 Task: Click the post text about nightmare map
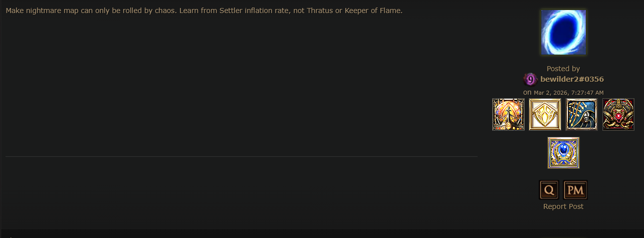point(204,11)
